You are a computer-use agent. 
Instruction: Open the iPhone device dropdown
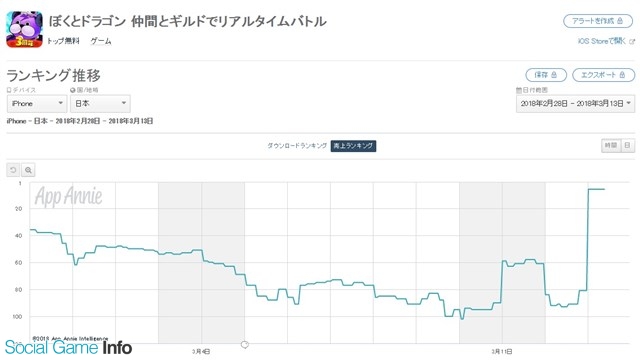coord(37,104)
